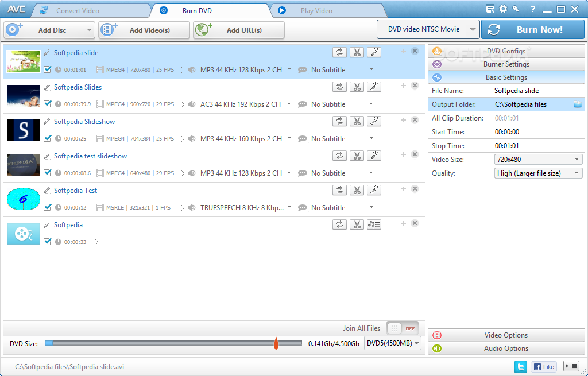Open audio dropdown for MP3 44 KHz 128 Kbps on Softpedia slide

click(x=289, y=69)
